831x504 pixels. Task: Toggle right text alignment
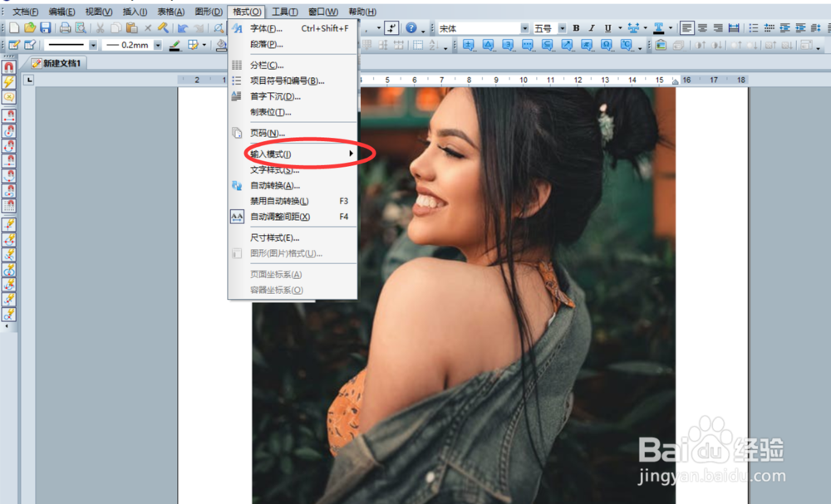[718, 28]
